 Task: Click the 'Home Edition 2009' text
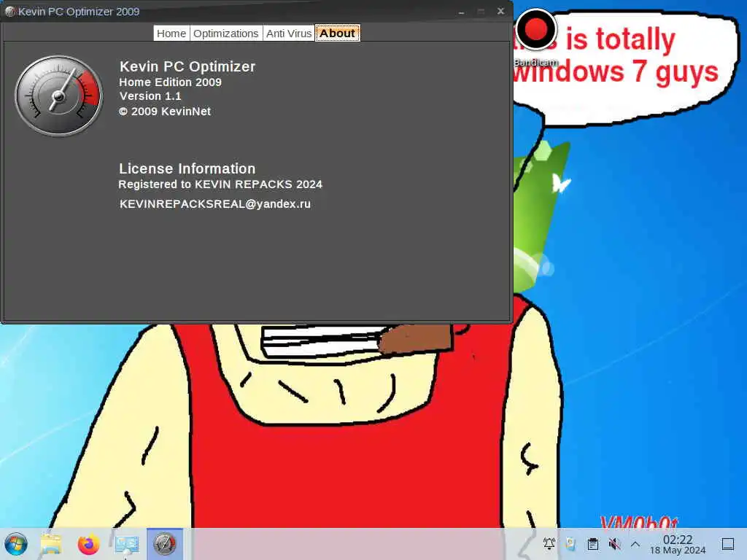coord(170,82)
